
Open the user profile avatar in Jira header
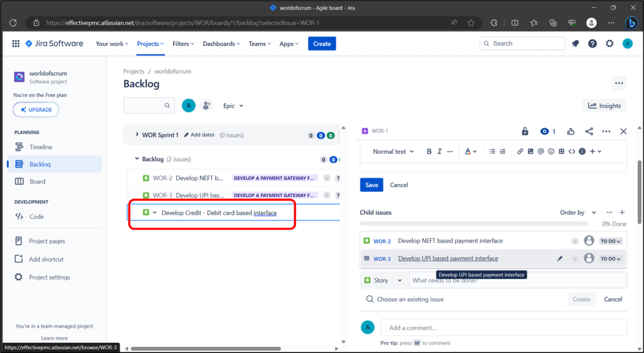[627, 43]
